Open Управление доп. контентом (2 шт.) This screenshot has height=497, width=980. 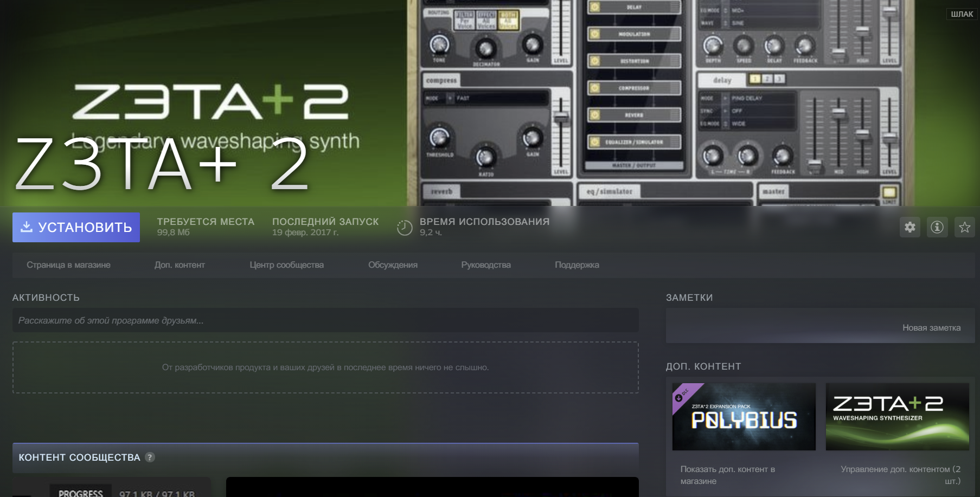click(x=900, y=475)
